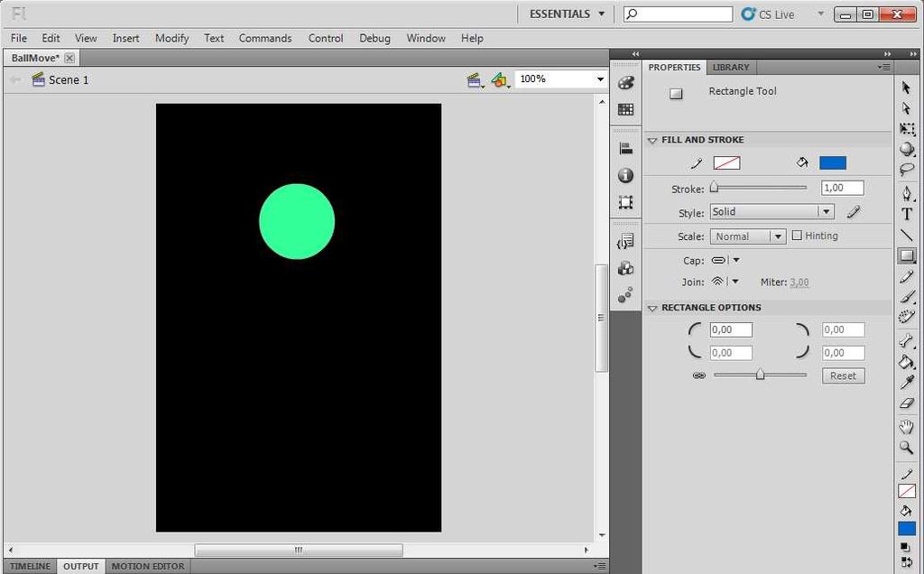Image resolution: width=924 pixels, height=574 pixels.
Task: Select the Bone tool
Action: pos(907,340)
